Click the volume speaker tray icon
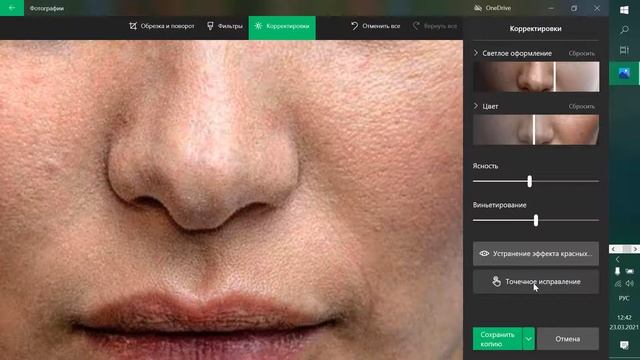This screenshot has width=640, height=360. (x=630, y=283)
